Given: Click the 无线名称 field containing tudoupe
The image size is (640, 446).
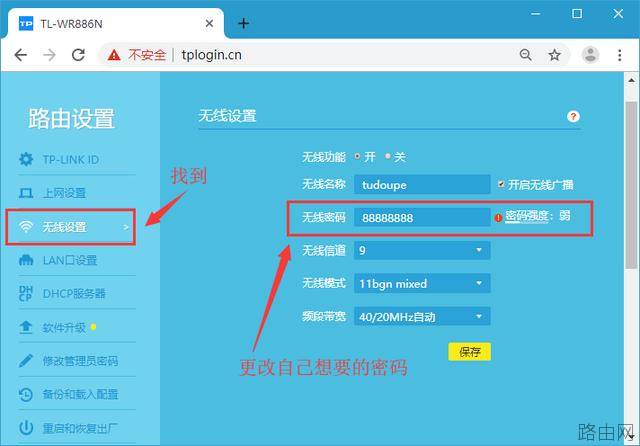Looking at the screenshot, I should pyautogui.click(x=422, y=184).
